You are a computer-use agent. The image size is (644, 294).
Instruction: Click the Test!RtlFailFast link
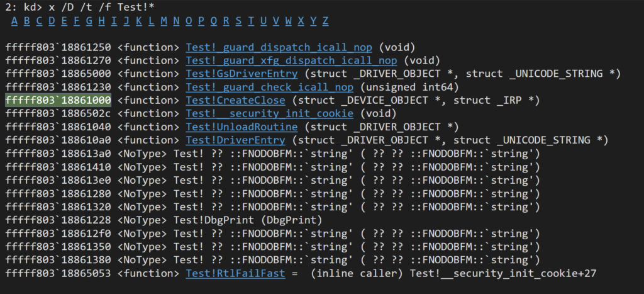[235, 273]
